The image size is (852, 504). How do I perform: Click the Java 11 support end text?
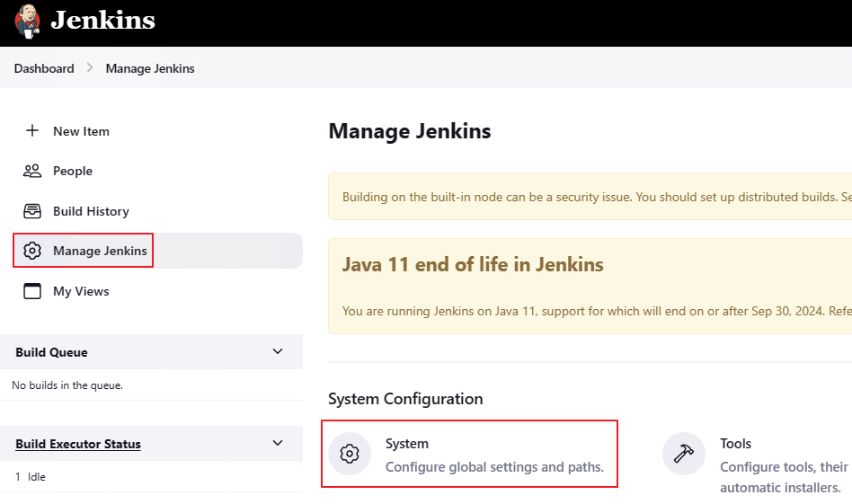point(597,311)
